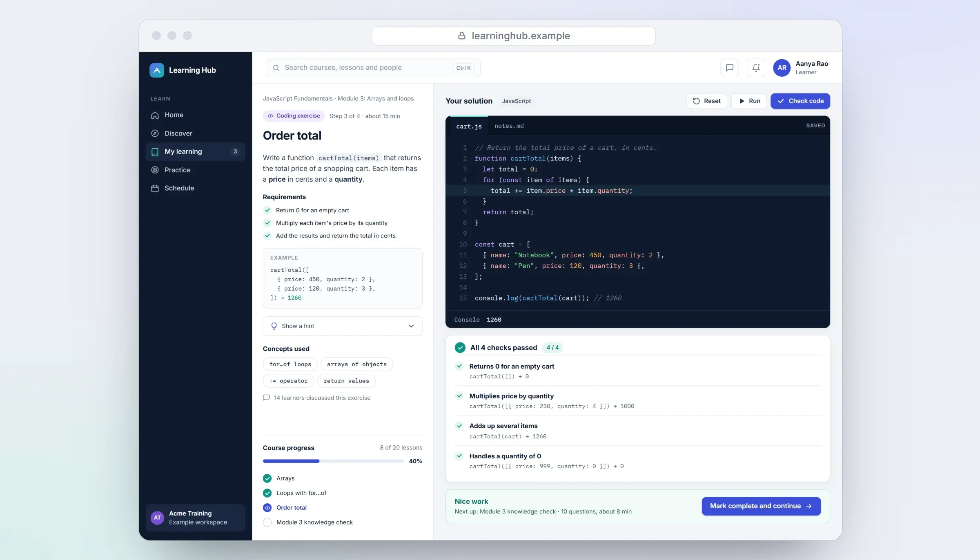
Task: Open Aanya Rao profile name
Action: [x=812, y=64]
